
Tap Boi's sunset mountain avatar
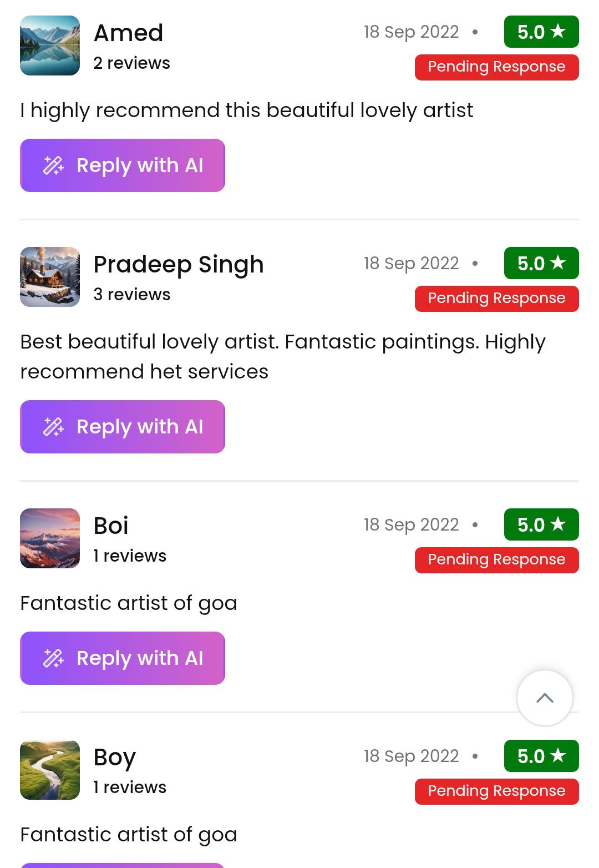(50, 538)
